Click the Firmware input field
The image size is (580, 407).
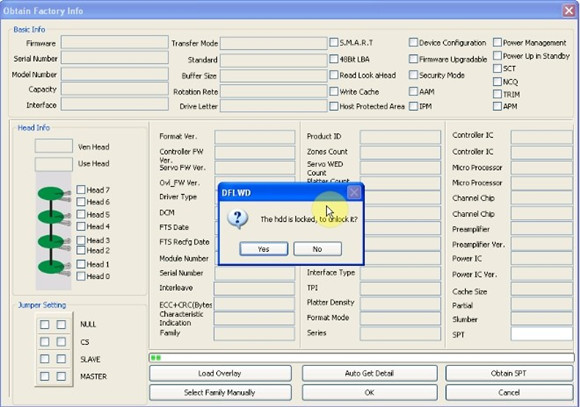[115, 42]
